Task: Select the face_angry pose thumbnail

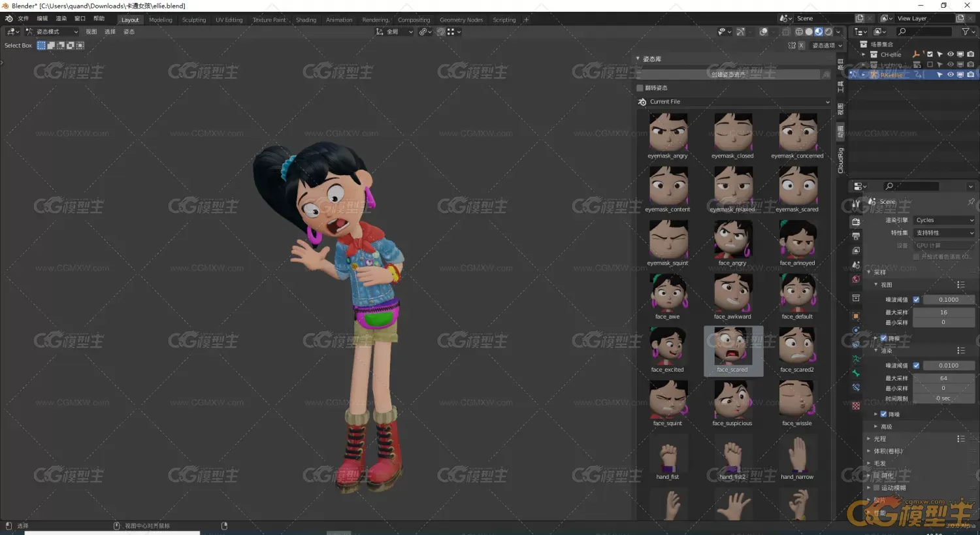Action: tap(732, 243)
